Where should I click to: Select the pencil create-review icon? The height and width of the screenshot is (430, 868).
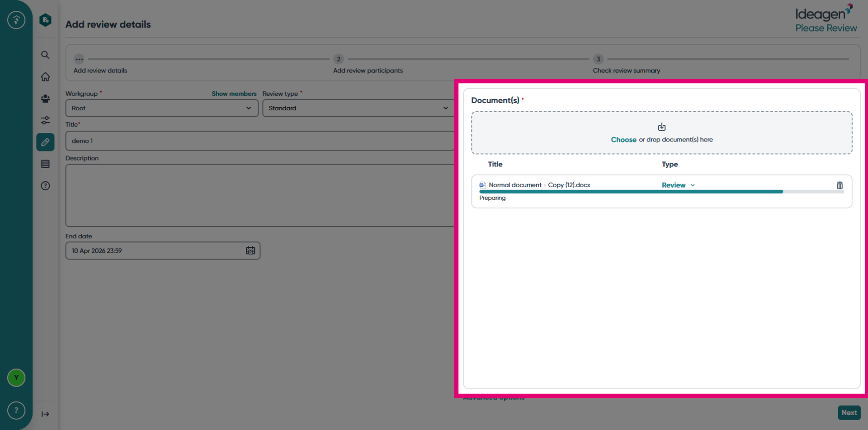point(45,142)
